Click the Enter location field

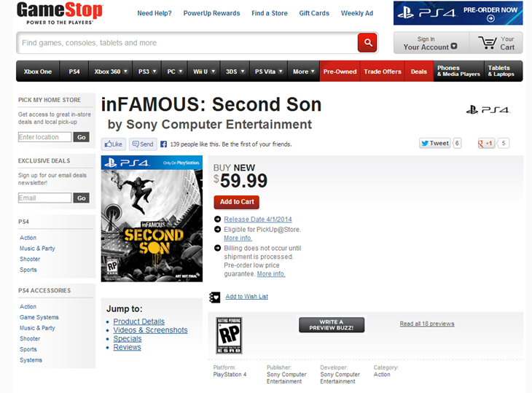click(x=45, y=137)
